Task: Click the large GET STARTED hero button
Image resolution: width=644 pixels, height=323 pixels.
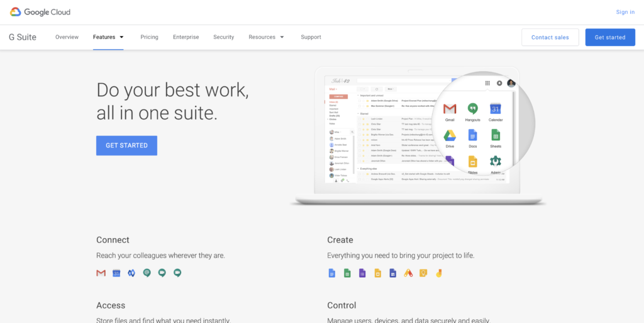Action: (126, 145)
